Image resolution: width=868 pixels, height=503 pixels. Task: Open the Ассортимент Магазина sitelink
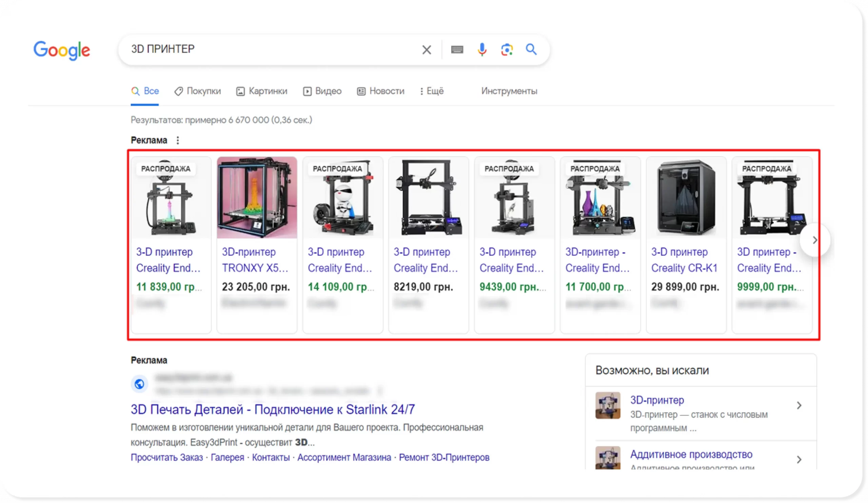(344, 457)
